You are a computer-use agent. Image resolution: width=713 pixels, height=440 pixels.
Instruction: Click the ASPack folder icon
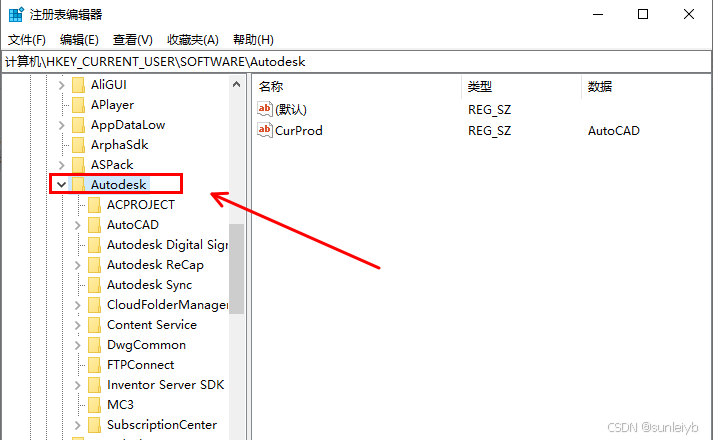pyautogui.click(x=79, y=165)
